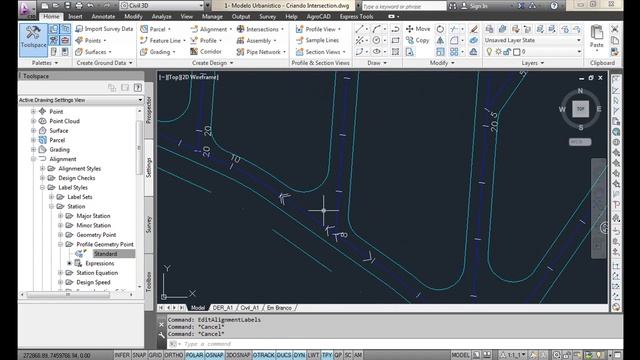Click the Sign In user icon
The height and width of the screenshot is (360, 640).
click(x=464, y=6)
